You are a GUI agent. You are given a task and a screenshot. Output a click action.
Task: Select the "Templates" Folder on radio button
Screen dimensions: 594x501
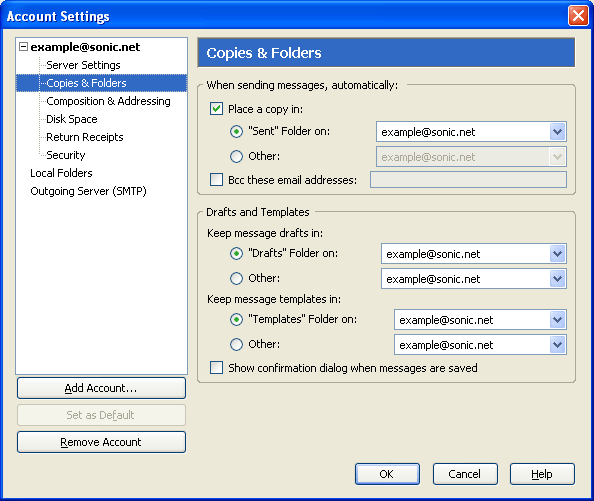(236, 320)
